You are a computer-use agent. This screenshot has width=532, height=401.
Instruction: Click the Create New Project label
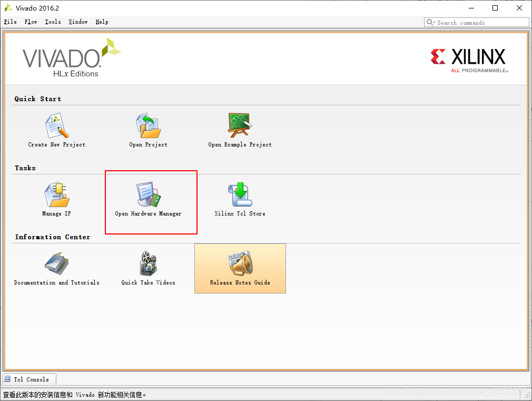[57, 145]
